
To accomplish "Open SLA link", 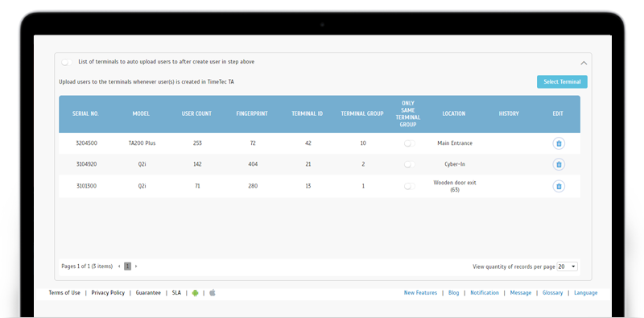I will 176,293.
